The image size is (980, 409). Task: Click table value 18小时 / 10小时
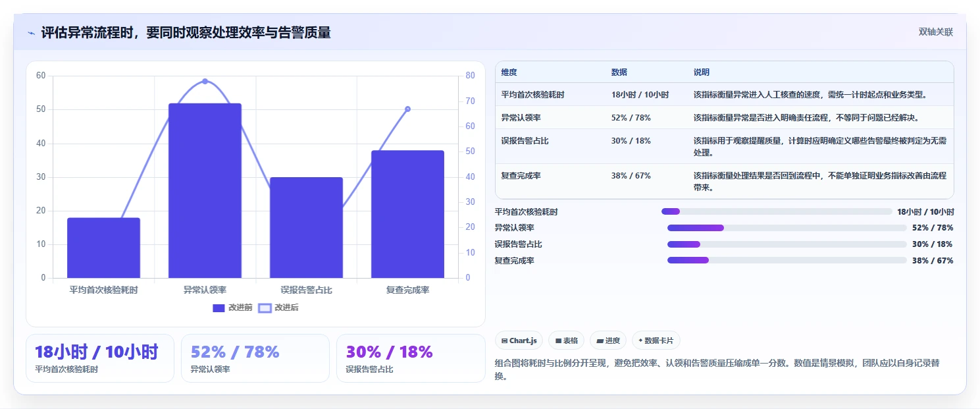pos(640,95)
